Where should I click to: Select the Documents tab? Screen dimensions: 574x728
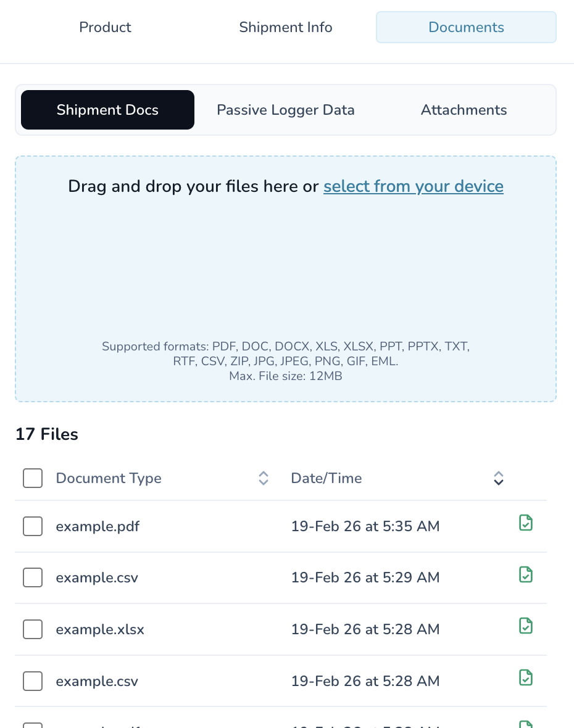[x=466, y=27]
